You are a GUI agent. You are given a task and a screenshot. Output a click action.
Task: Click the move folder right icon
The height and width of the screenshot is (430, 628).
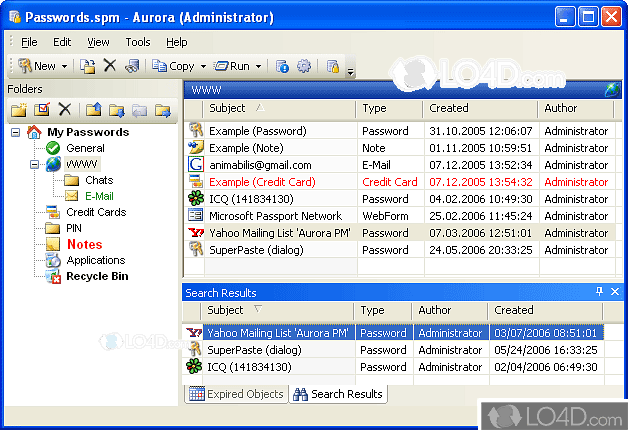click(x=163, y=110)
